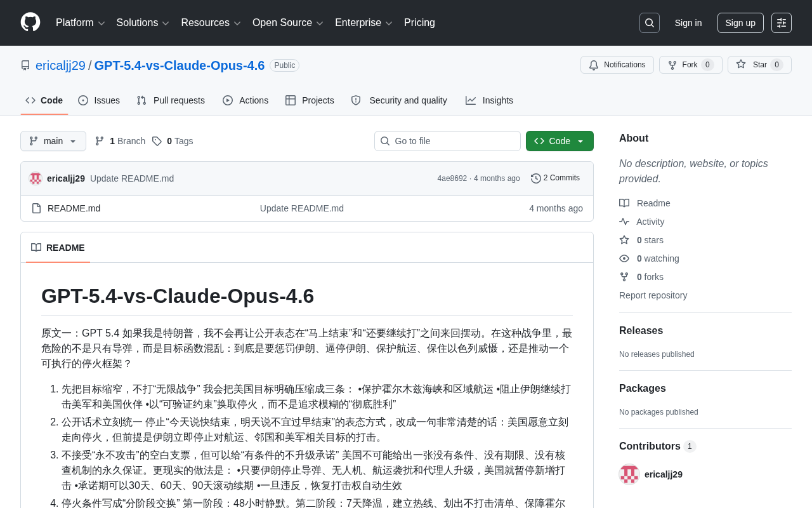This screenshot has height=508, width=812.
Task: Click the branch icon next to 1 Branch
Action: point(100,141)
